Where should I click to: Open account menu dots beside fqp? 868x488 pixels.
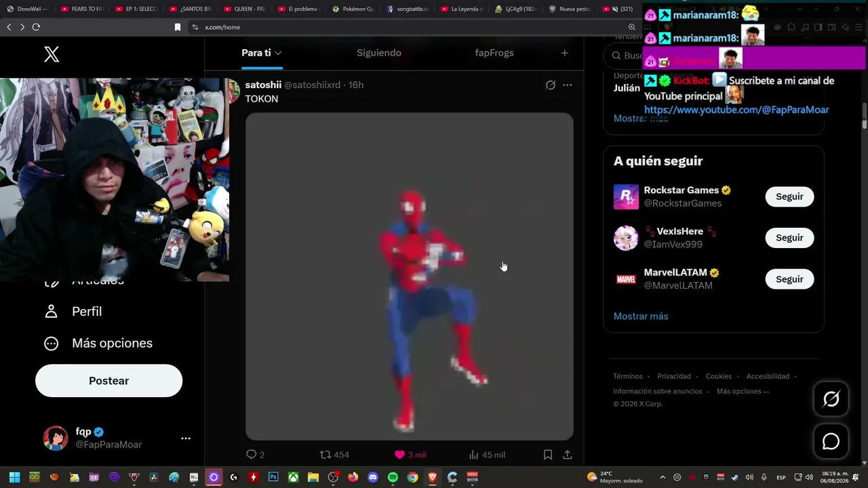pos(186,439)
